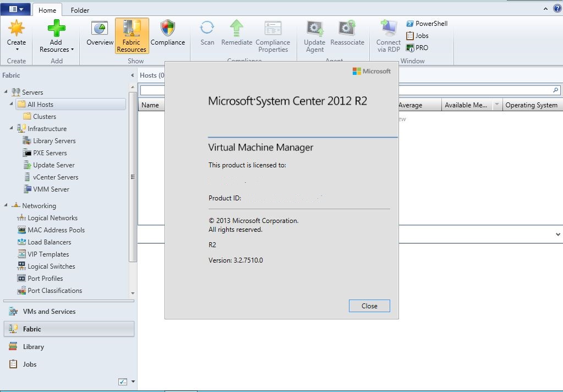The width and height of the screenshot is (563, 392).
Task: Select PXE Servers node
Action: [x=45, y=153]
